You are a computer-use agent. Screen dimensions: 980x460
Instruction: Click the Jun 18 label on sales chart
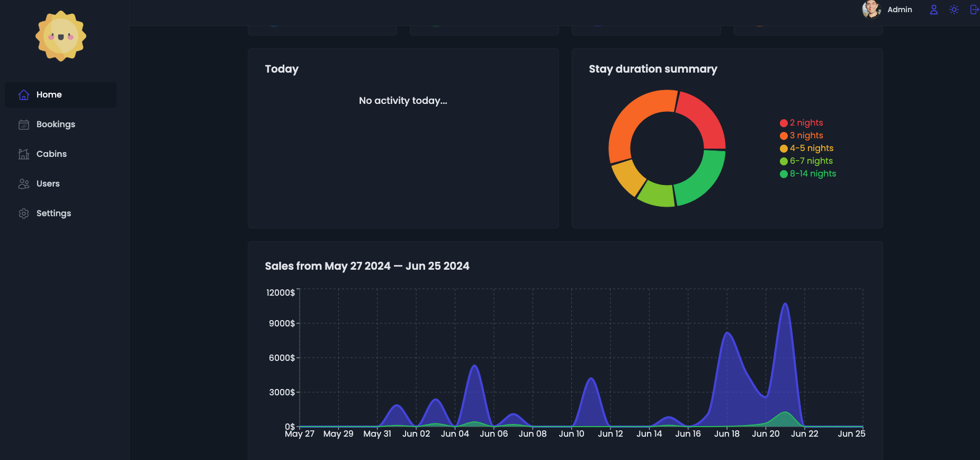[x=726, y=434]
